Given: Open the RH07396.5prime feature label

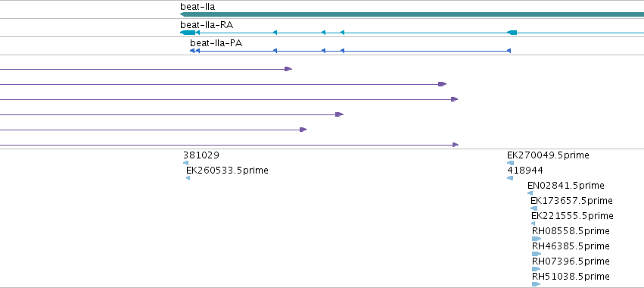Looking at the screenshot, I should [571, 261].
